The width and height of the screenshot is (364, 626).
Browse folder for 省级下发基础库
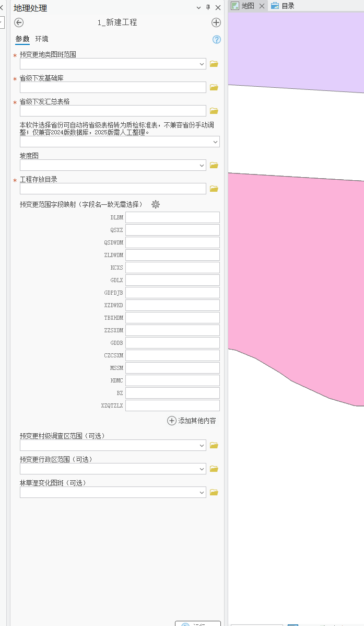point(214,87)
